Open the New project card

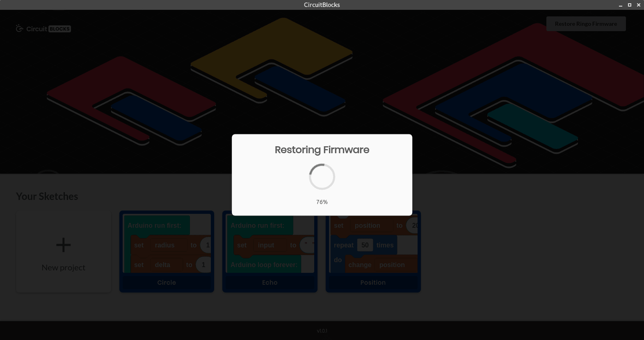click(64, 252)
